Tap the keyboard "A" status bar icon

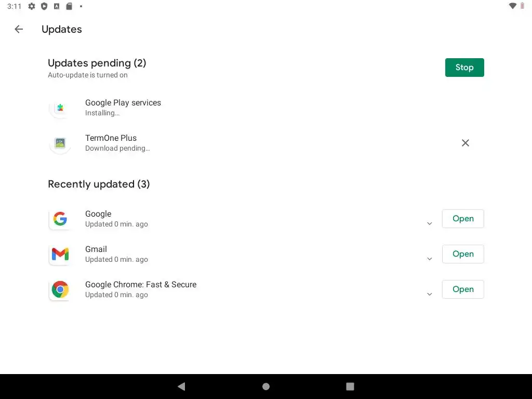click(57, 6)
